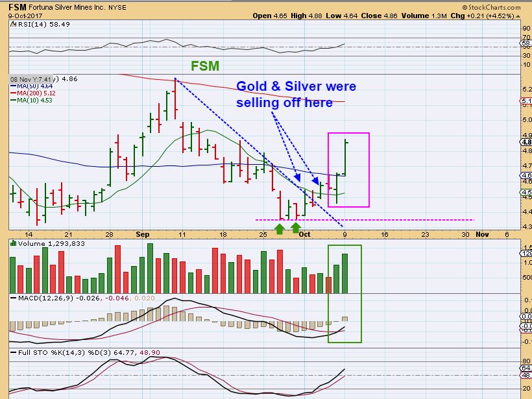Viewport: 532px width, 399px height.
Task: Click the 14 date tick on axis
Action: point(29,234)
